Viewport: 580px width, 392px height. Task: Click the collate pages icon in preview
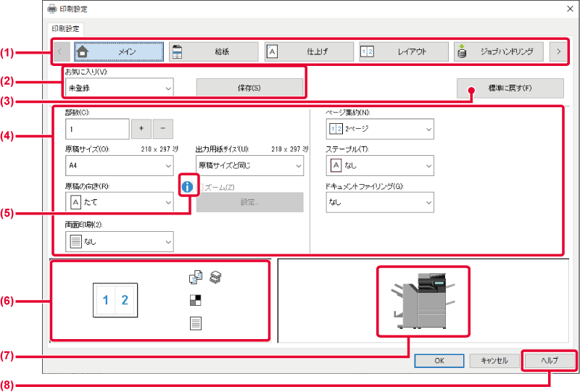click(x=195, y=276)
